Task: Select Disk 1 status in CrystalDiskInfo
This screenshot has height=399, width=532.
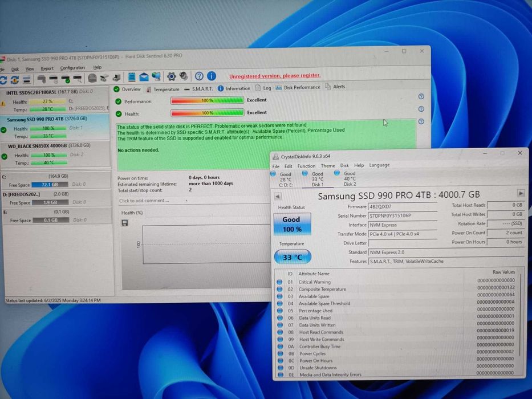Action: [317, 179]
